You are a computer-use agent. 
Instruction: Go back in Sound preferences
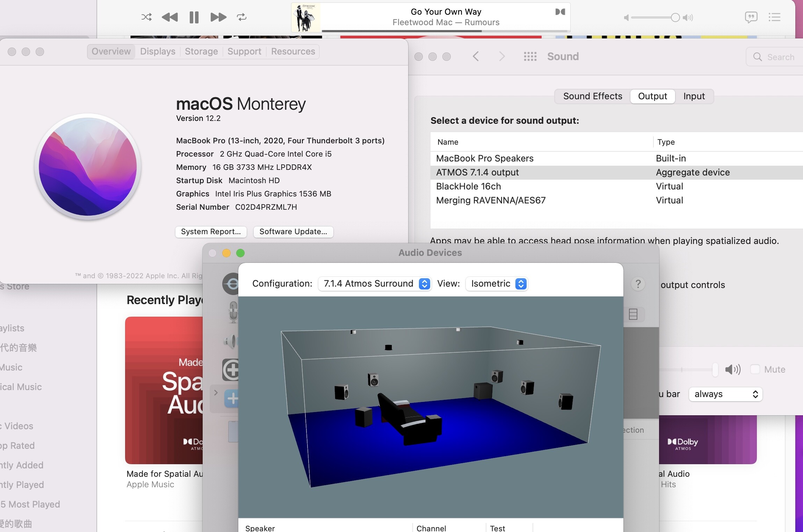[476, 56]
